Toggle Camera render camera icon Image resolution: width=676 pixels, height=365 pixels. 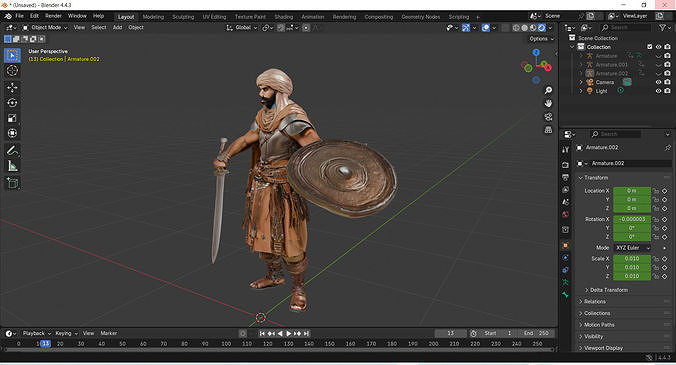point(667,82)
